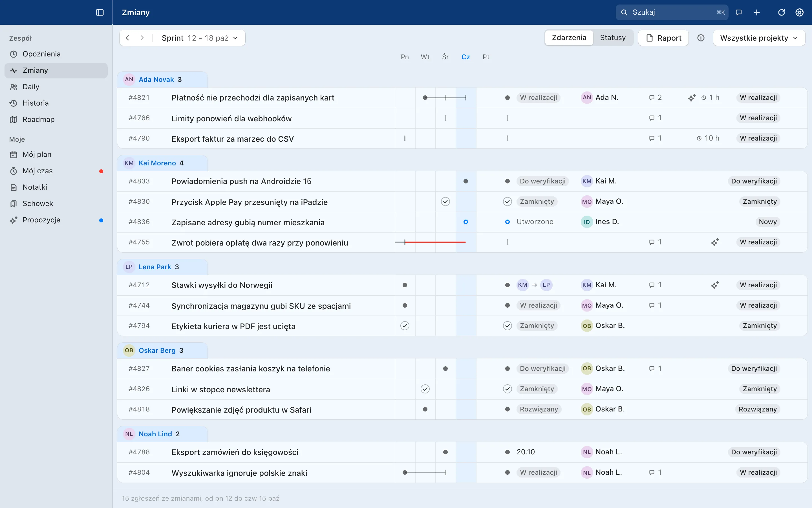Viewport: 812px width, 508px height.
Task: Click the Thursday event dot for #4833
Action: 466,181
